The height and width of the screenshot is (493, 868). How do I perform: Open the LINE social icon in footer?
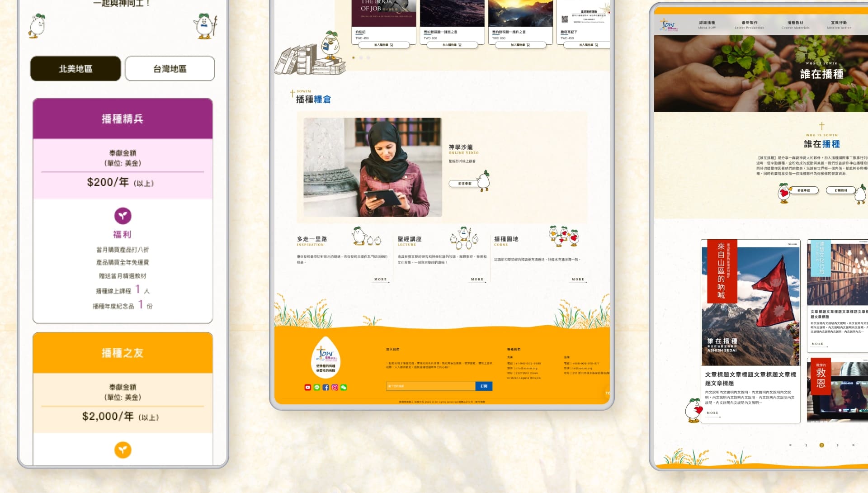point(316,388)
